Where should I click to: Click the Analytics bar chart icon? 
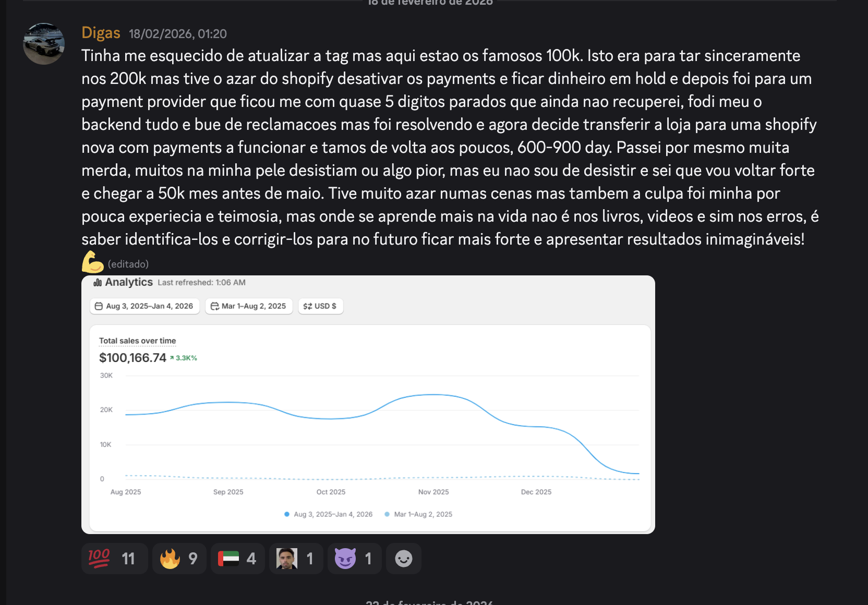(x=98, y=283)
